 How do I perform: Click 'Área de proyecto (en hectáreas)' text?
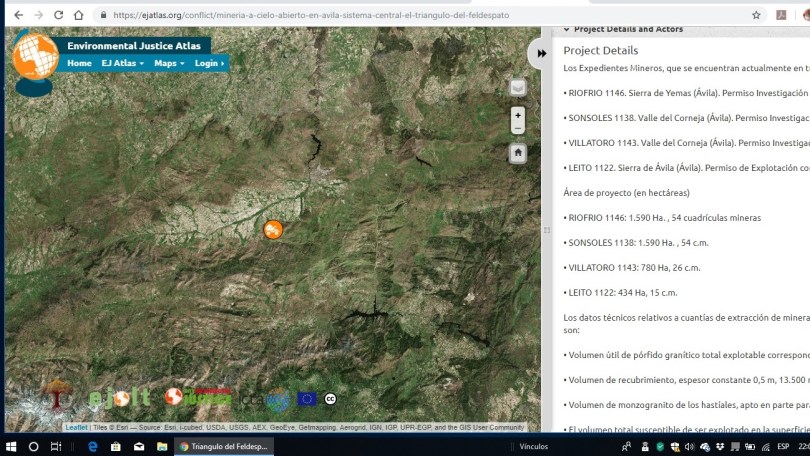click(626, 193)
